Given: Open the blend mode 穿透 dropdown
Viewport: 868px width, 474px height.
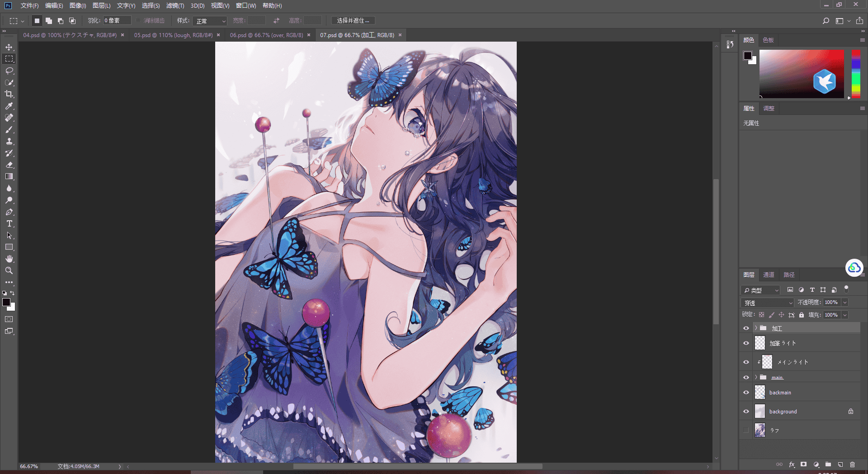Looking at the screenshot, I should (768, 303).
